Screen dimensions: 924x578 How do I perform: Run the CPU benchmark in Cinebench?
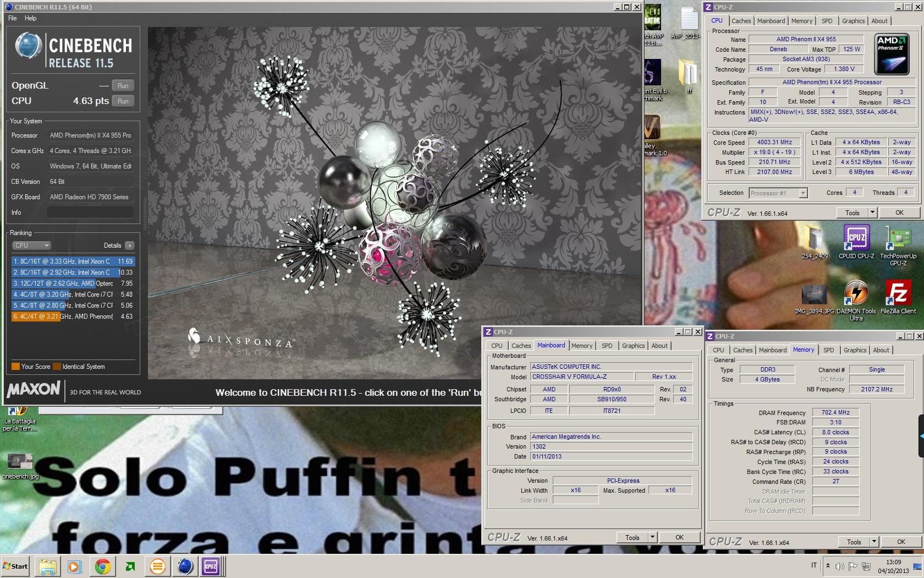(123, 101)
